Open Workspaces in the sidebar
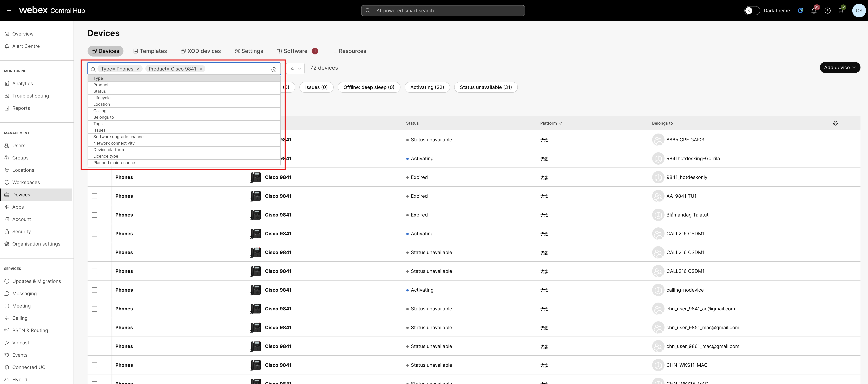 [x=26, y=182]
